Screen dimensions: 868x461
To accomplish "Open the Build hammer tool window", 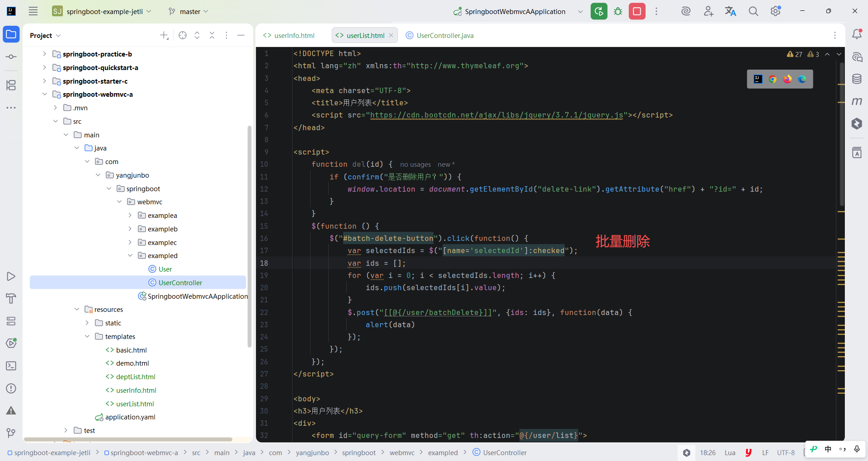I will (x=11, y=298).
